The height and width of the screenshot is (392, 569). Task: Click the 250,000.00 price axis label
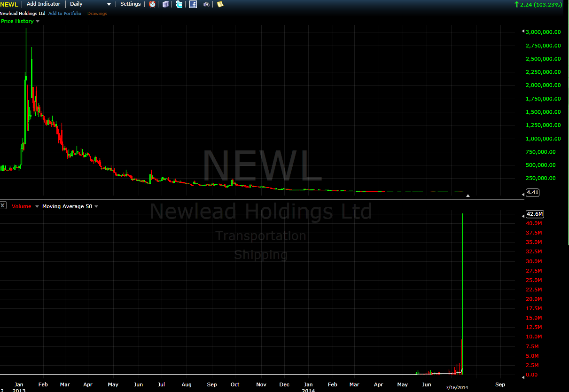[542, 178]
